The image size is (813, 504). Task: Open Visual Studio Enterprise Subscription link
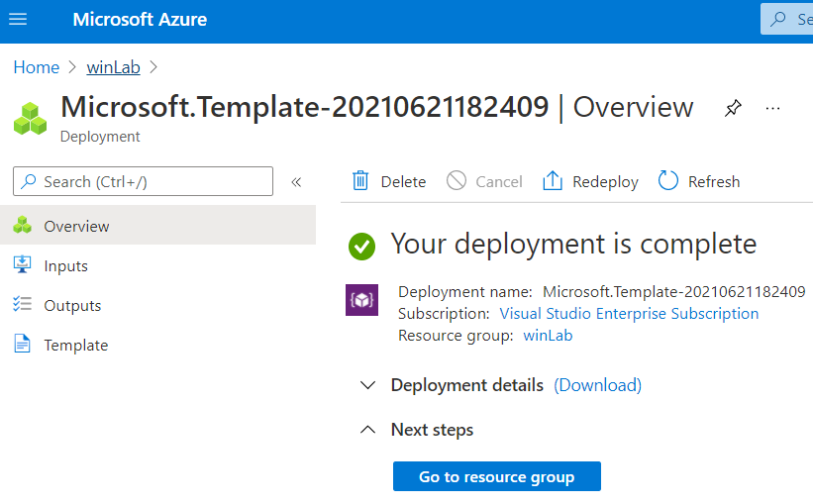629,314
